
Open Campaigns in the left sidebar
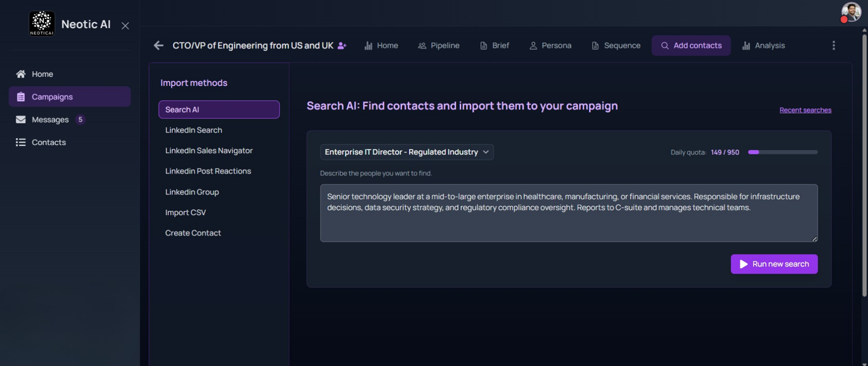pyautogui.click(x=70, y=97)
